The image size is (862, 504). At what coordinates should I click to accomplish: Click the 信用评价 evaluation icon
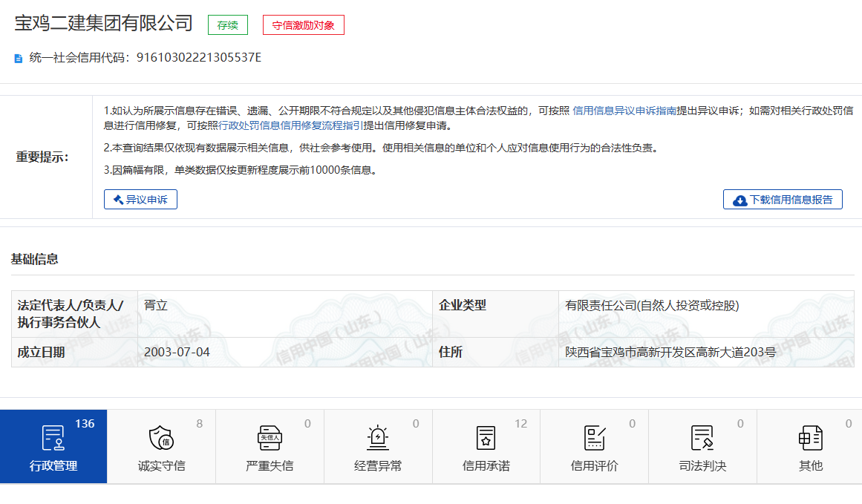point(594,438)
